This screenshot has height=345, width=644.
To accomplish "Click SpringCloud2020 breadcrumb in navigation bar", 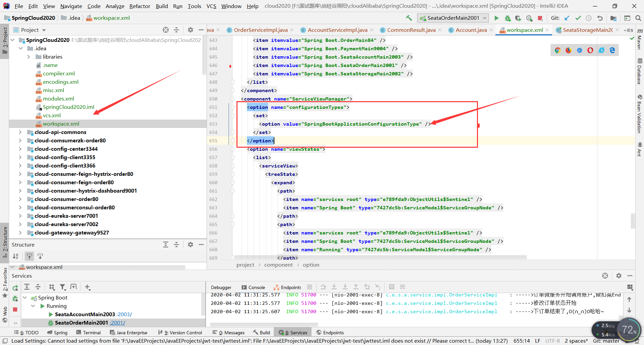I will (33, 18).
